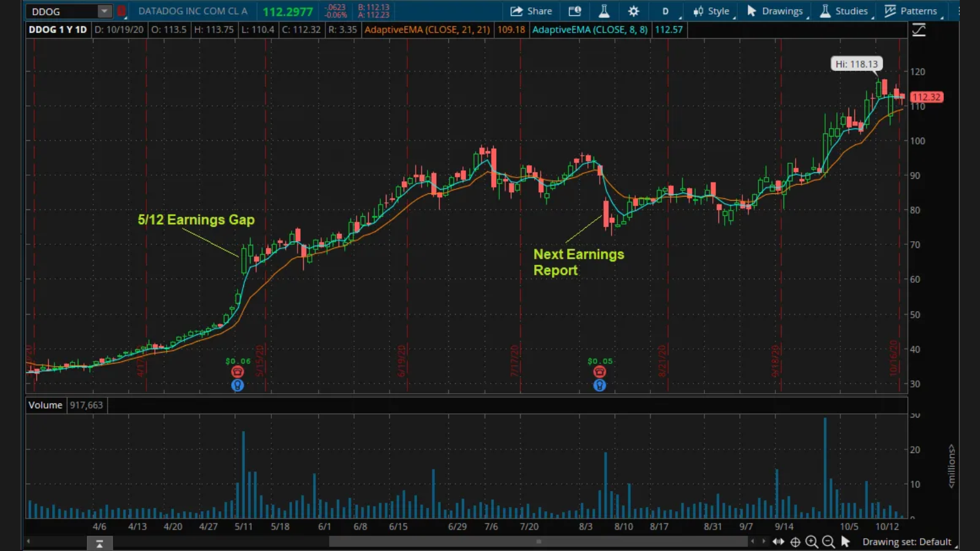Select the 'Next Earnings Report' text annotation
Image resolution: width=980 pixels, height=551 pixels.
click(x=579, y=262)
